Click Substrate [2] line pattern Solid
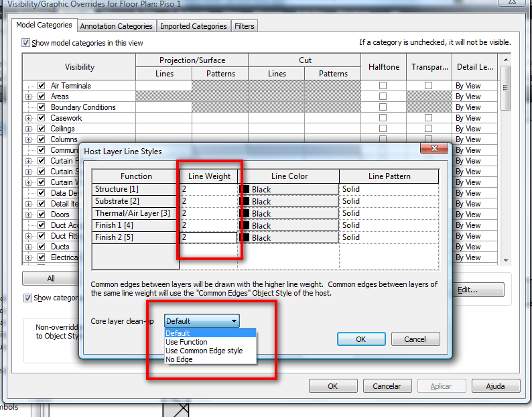The width and height of the screenshot is (532, 417). pos(389,201)
